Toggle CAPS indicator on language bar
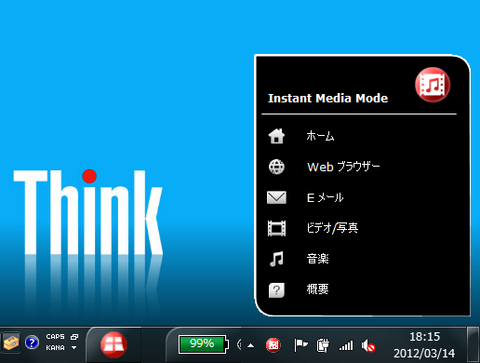Image resolution: width=480 pixels, height=363 pixels. (55, 337)
